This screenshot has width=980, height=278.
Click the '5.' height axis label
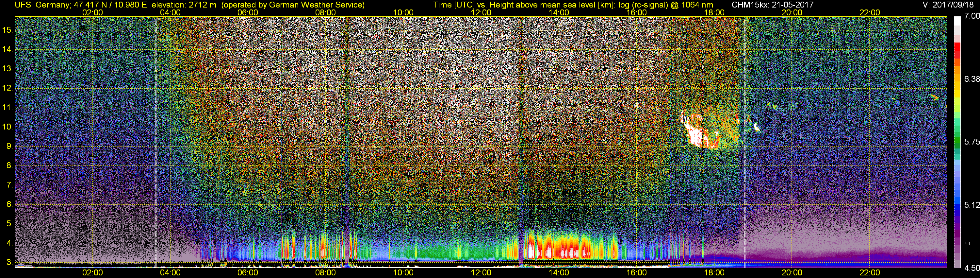[x=9, y=224]
